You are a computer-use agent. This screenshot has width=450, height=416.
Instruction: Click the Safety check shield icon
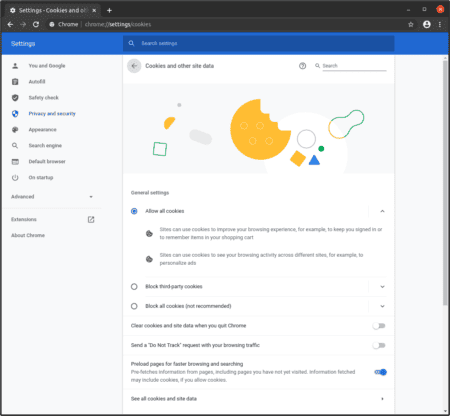(15, 98)
